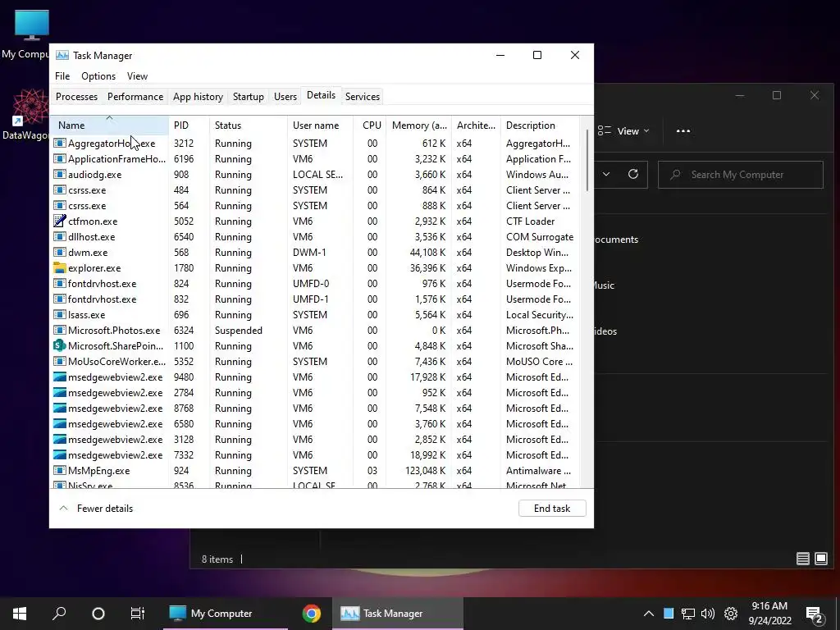
Task: Open the View menu in Task Manager
Action: click(x=137, y=76)
